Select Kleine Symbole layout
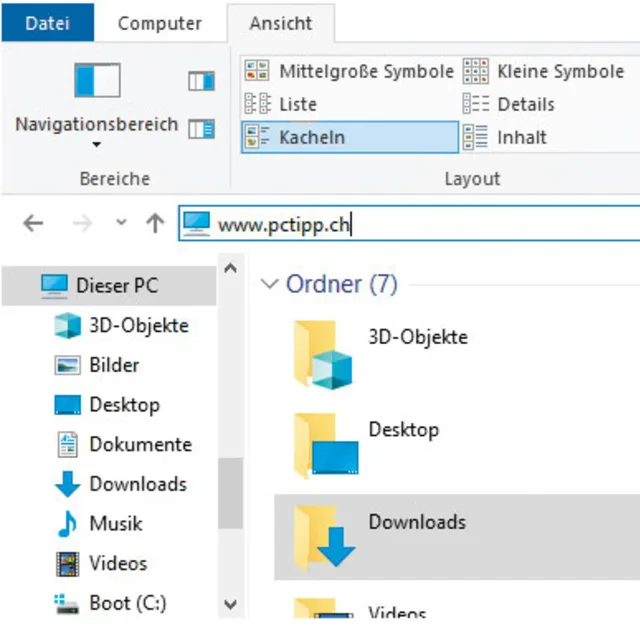The height and width of the screenshot is (628, 640). [x=544, y=71]
